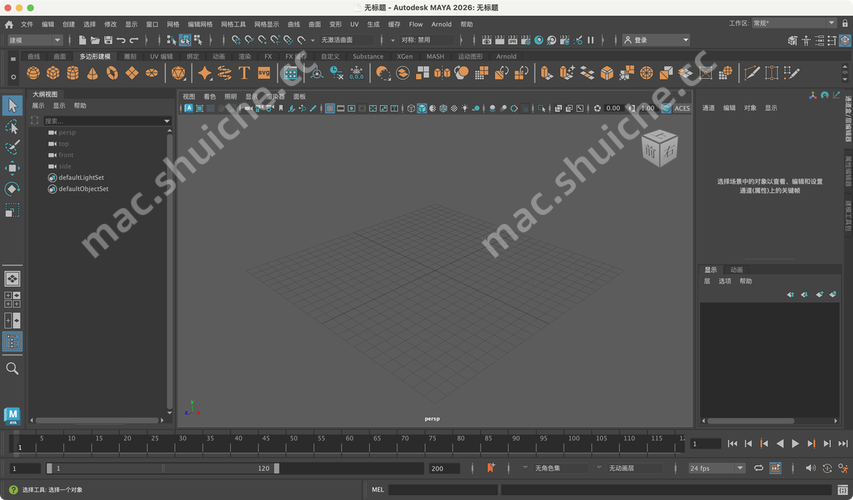Open the outliner search filter dropdown

pyautogui.click(x=167, y=121)
